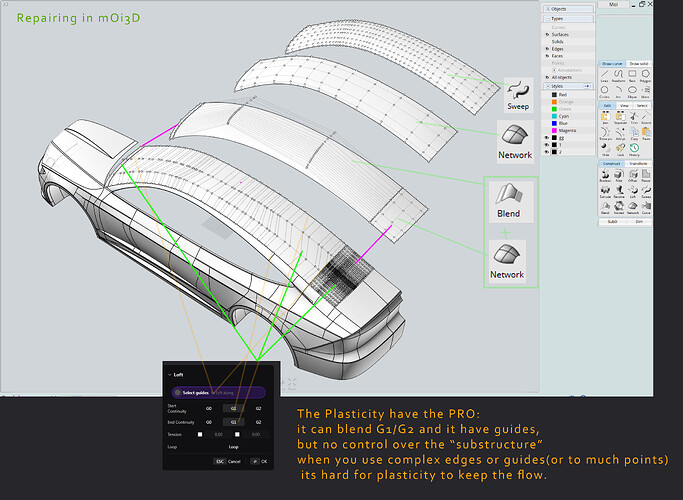The height and width of the screenshot is (500, 683).
Task: Click the first Tension value field
Action: click(219, 434)
